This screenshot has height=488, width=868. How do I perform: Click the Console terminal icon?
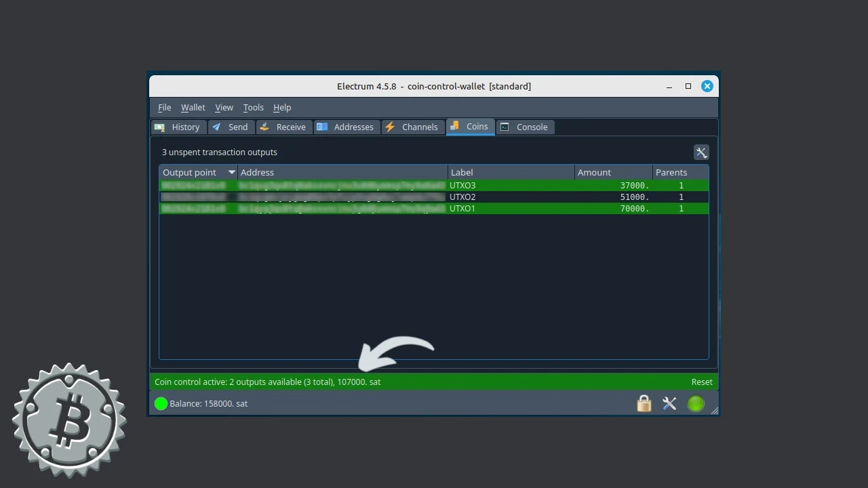click(x=505, y=127)
